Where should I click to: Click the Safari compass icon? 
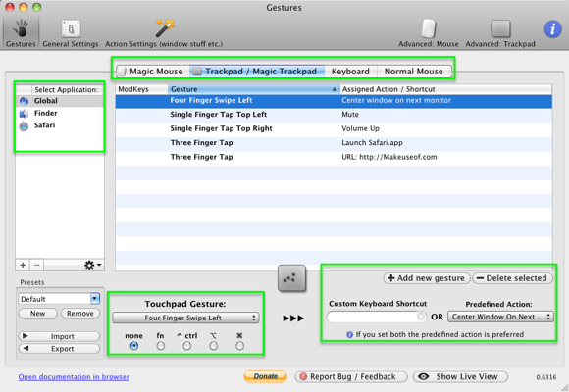tap(24, 126)
